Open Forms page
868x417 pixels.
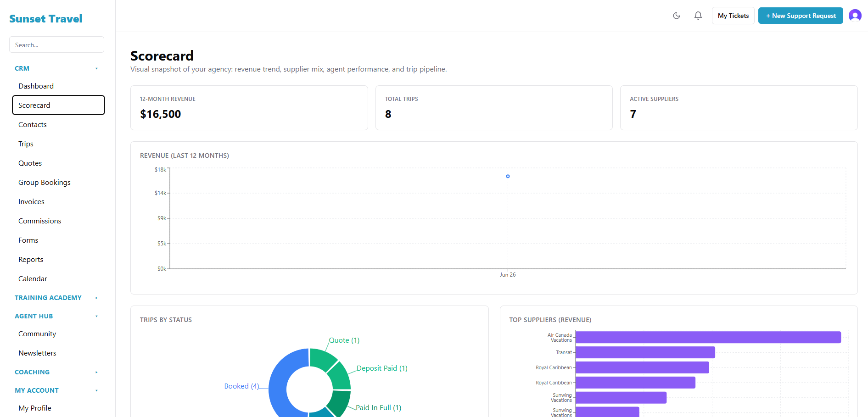pyautogui.click(x=58, y=240)
